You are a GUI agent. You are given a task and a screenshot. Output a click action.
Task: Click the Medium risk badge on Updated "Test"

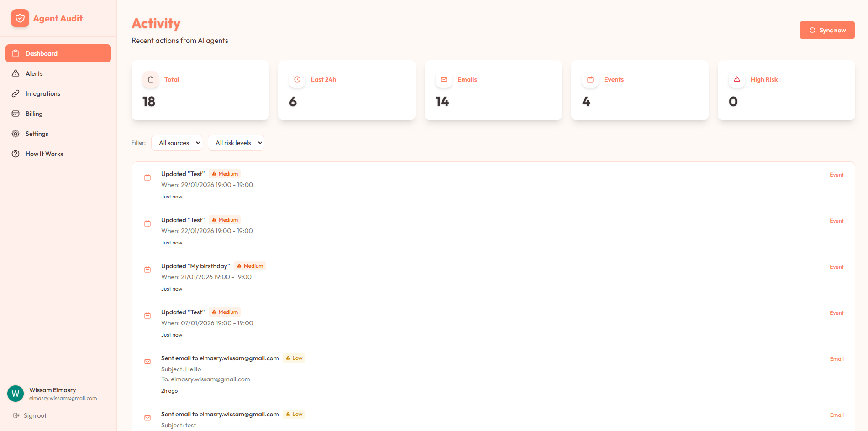[225, 173]
